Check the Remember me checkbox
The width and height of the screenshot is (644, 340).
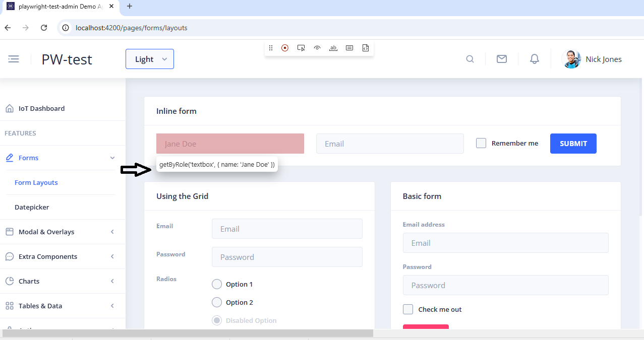tap(481, 143)
